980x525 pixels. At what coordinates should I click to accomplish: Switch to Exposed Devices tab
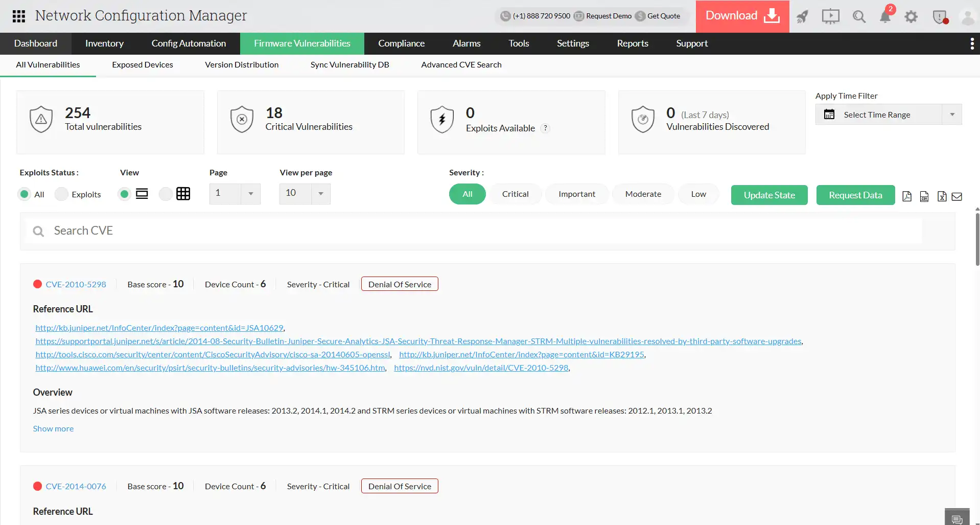click(x=143, y=65)
